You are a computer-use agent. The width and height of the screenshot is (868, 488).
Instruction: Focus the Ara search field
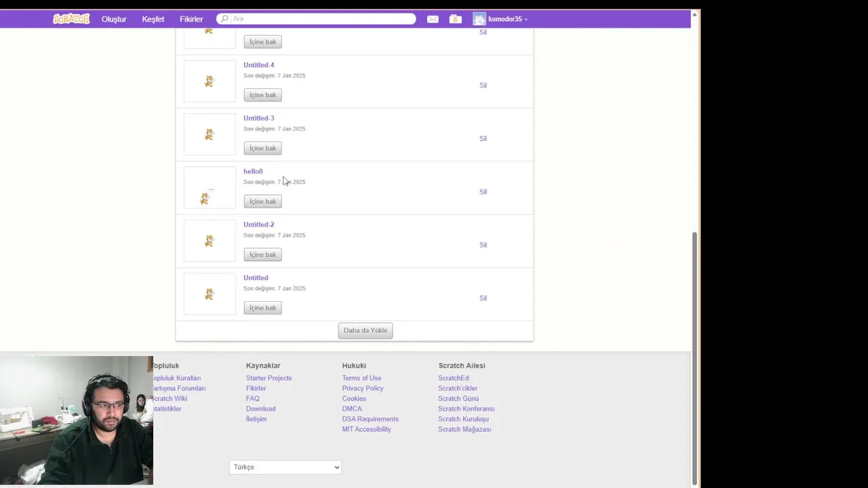(316, 19)
